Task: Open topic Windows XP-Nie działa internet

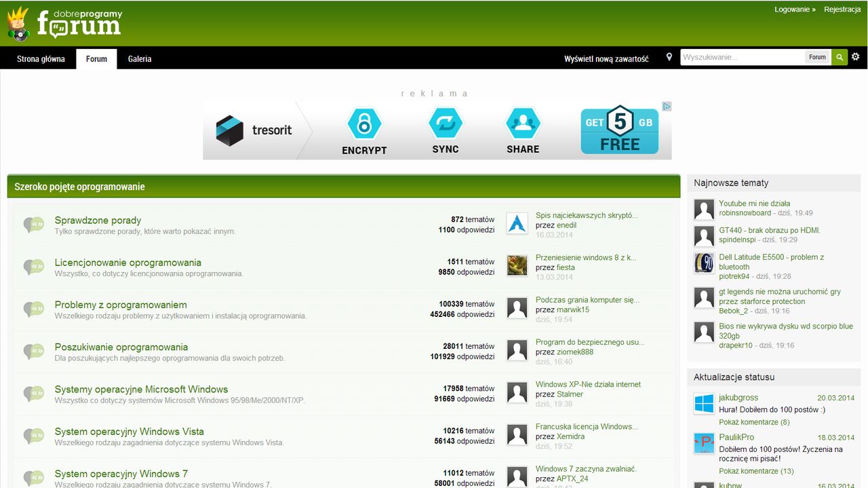Action: pos(588,384)
